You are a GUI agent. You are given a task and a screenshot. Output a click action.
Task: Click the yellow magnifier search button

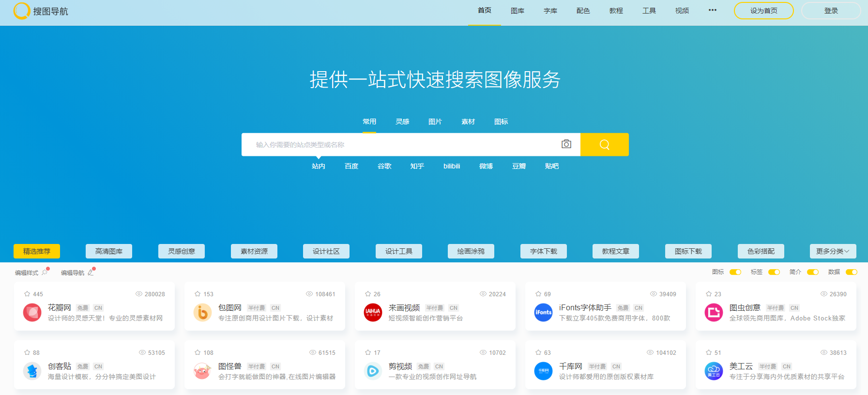point(605,145)
